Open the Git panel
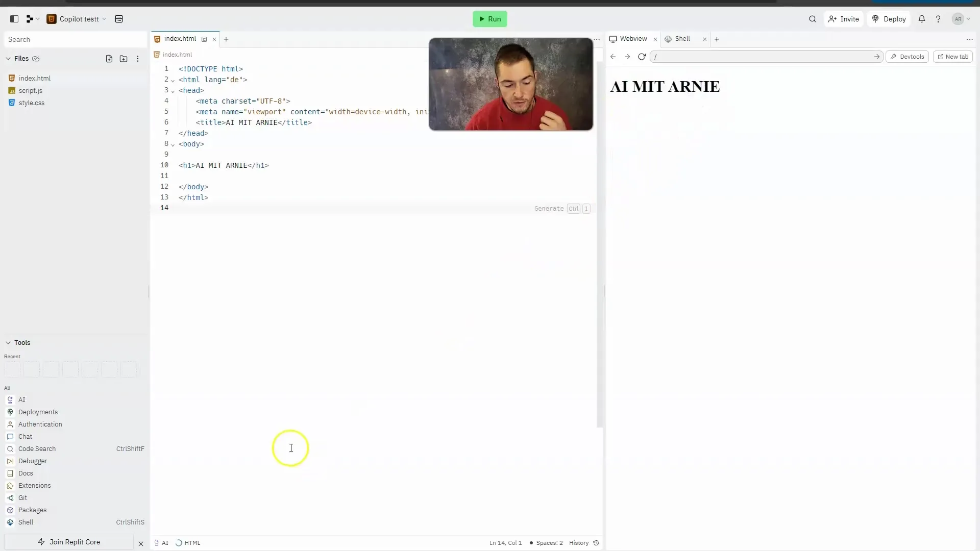The height and width of the screenshot is (551, 980). 23,497
